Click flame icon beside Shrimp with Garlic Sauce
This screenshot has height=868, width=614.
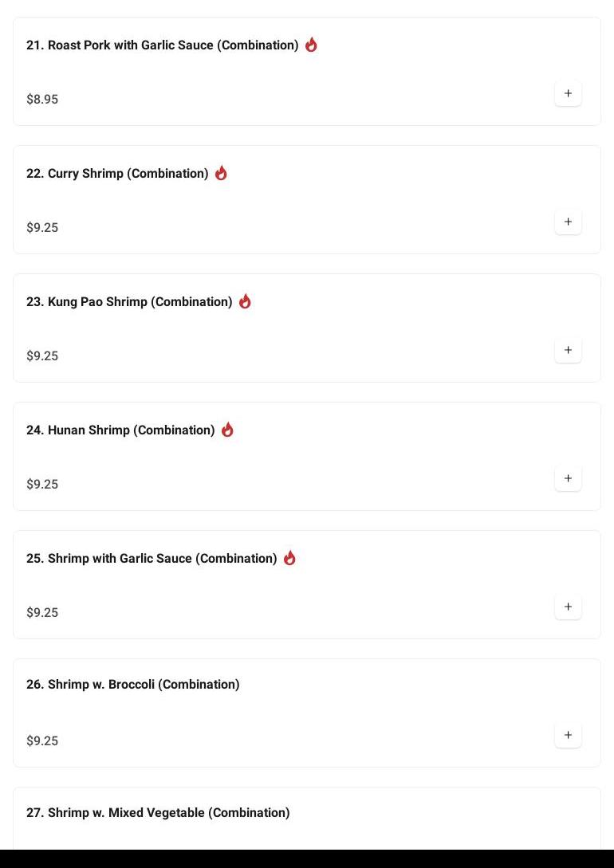pyautogui.click(x=289, y=558)
